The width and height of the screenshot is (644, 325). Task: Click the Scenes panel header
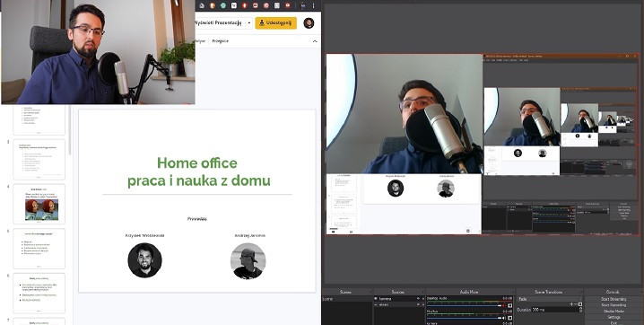pos(345,292)
